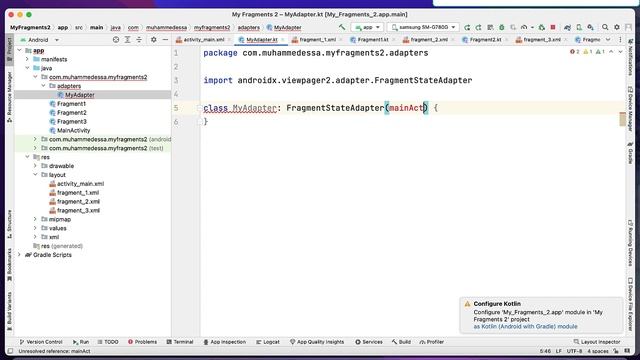The image size is (640, 360).
Task: Open Project panel options gear
Action: point(153,40)
